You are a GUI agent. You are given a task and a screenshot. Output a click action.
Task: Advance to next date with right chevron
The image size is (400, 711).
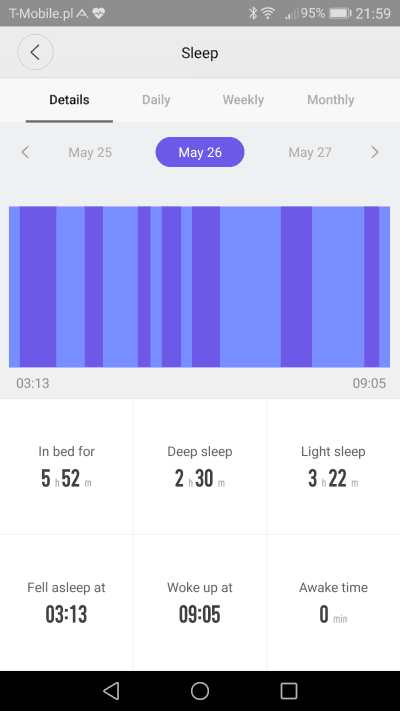coord(375,152)
